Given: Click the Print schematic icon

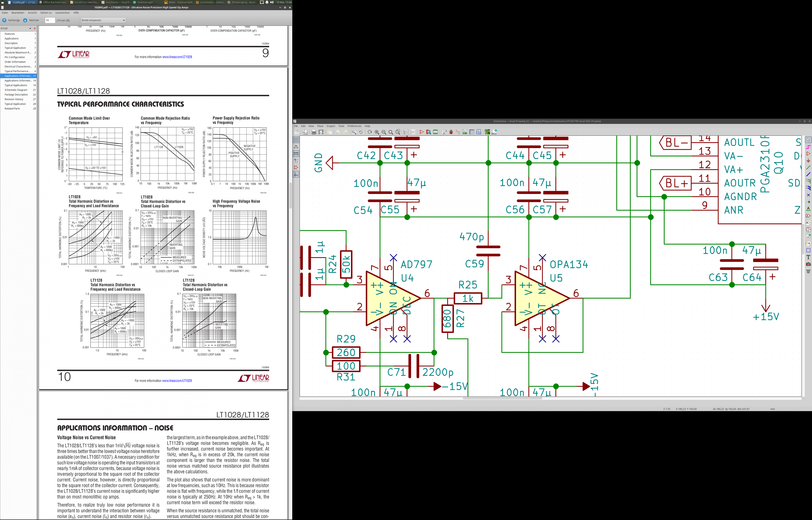Looking at the screenshot, I should 314,132.
